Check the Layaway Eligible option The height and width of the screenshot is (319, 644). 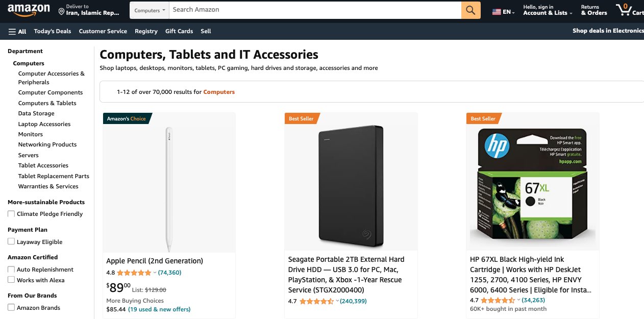tap(11, 242)
